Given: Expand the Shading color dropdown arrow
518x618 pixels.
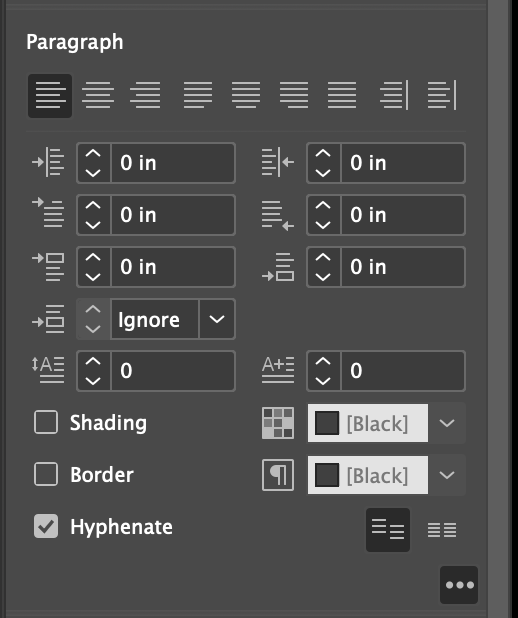Looking at the screenshot, I should tap(447, 423).
